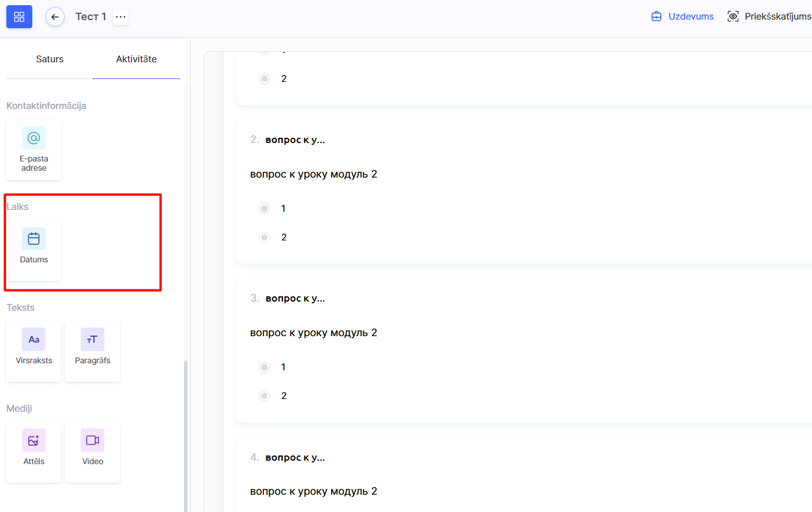Screen dimensions: 812x512
Task: Go back using the arrow button
Action: pos(55,17)
